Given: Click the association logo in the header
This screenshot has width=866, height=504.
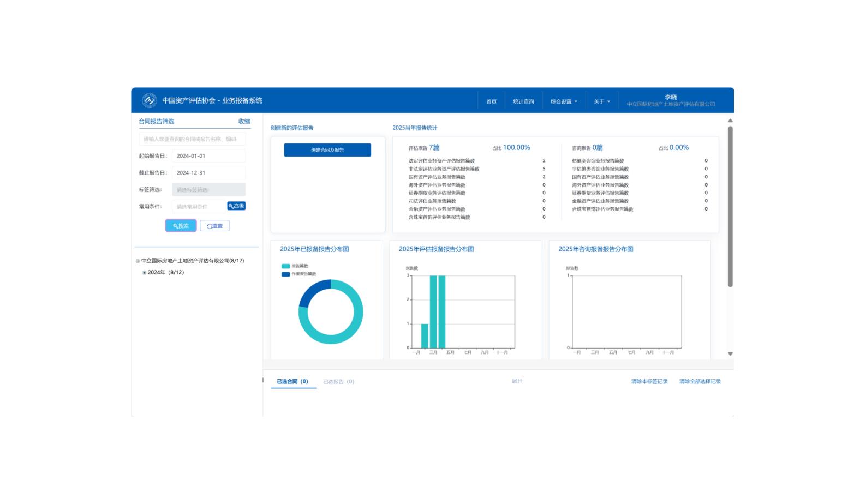Looking at the screenshot, I should [x=149, y=100].
